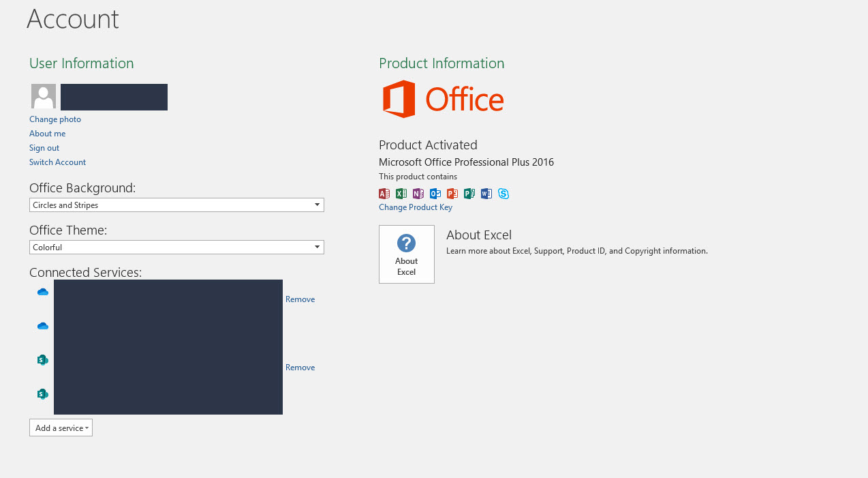The width and height of the screenshot is (868, 478).
Task: Click the Skype for Business icon
Action: [x=503, y=194]
